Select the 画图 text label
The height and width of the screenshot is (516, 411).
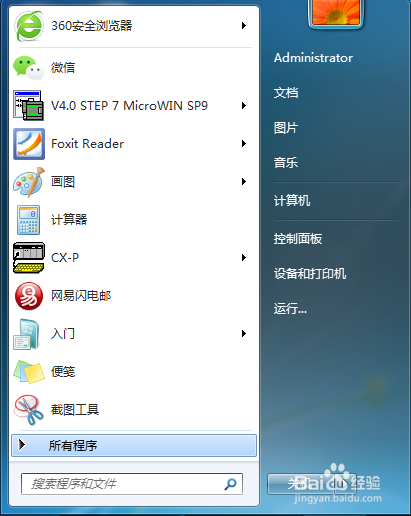pyautogui.click(x=63, y=182)
